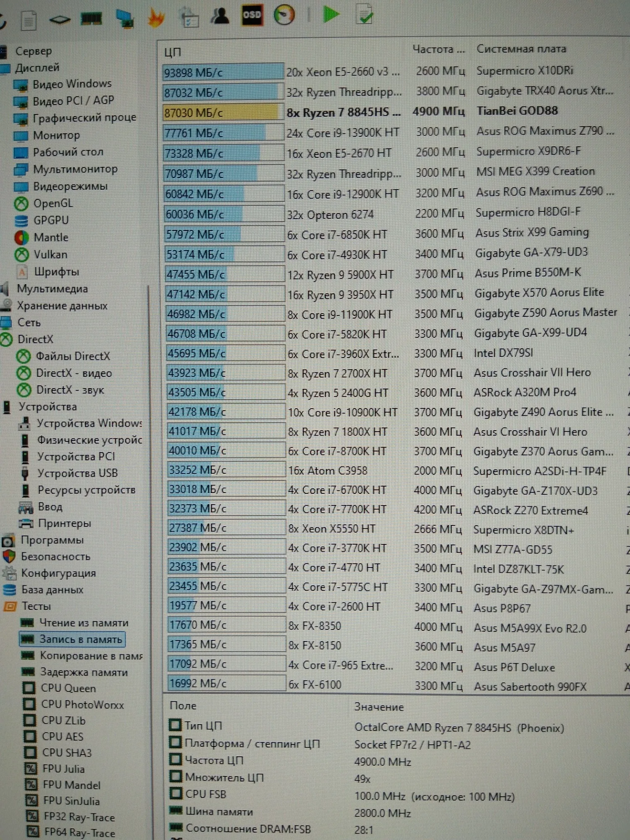
Task: Click the Шрифты fonts icon
Action: click(x=22, y=272)
